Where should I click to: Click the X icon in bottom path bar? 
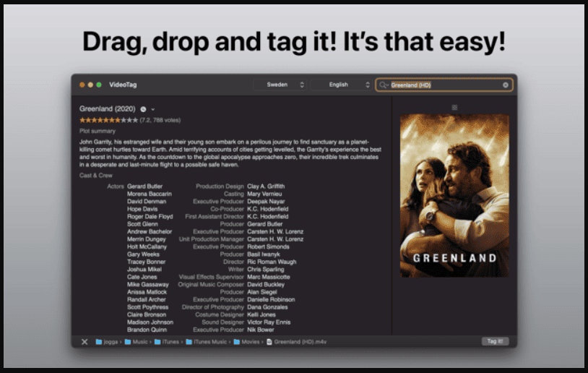click(85, 341)
